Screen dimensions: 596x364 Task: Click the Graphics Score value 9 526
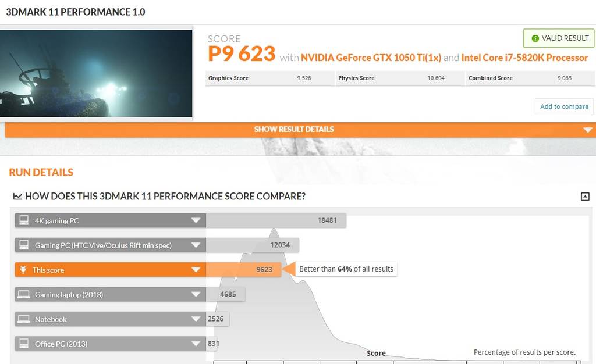[x=304, y=78]
